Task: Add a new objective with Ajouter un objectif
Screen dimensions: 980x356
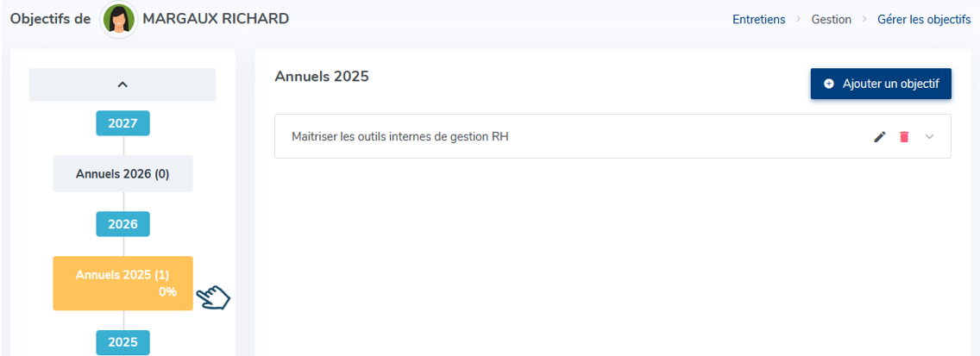Action: (x=881, y=84)
